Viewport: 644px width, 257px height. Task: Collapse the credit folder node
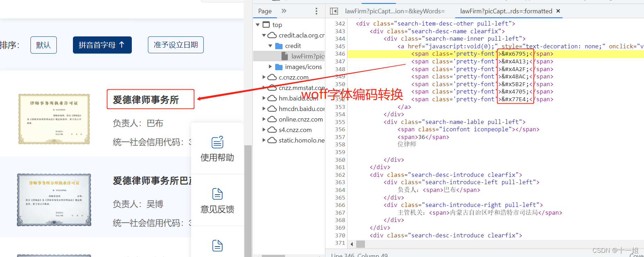coord(270,46)
